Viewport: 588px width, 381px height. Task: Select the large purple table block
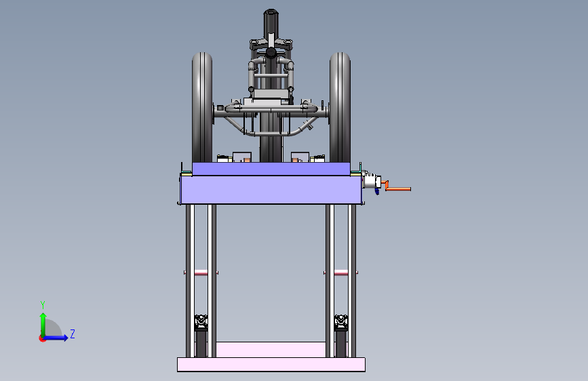[271, 190]
